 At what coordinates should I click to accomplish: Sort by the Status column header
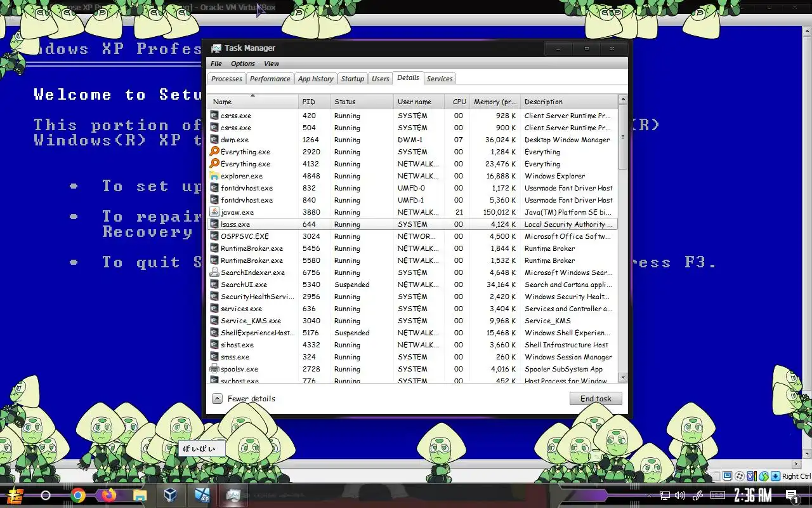pyautogui.click(x=362, y=102)
